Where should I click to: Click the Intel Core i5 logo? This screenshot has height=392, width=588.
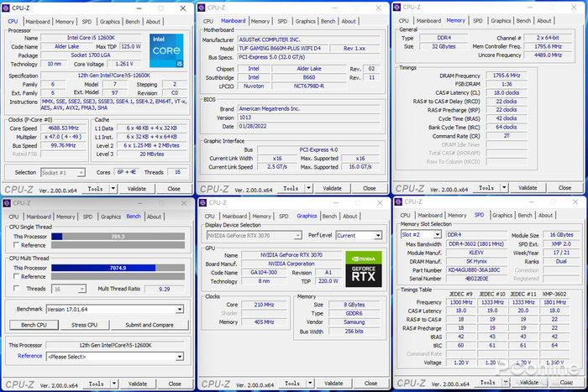165,50
